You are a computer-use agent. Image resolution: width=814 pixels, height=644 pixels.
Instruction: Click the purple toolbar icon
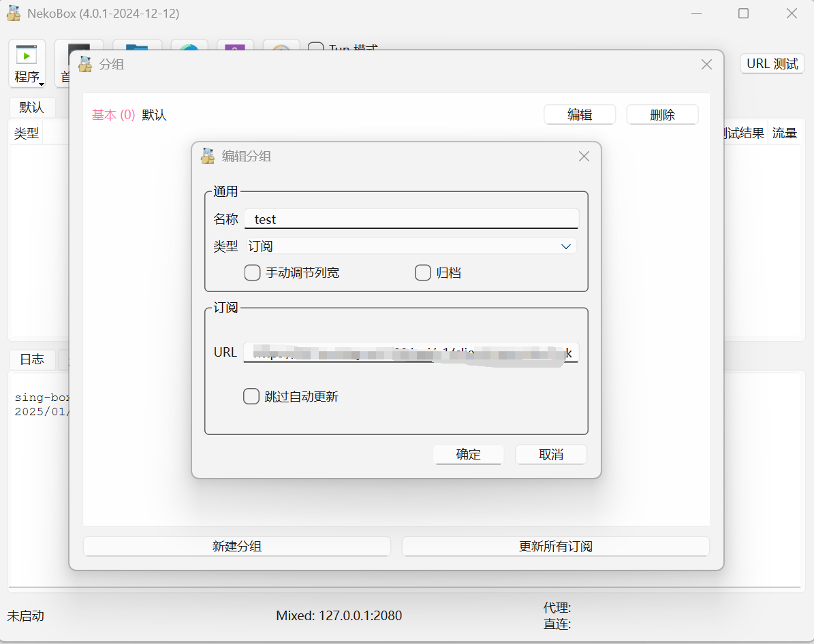pyautogui.click(x=235, y=46)
